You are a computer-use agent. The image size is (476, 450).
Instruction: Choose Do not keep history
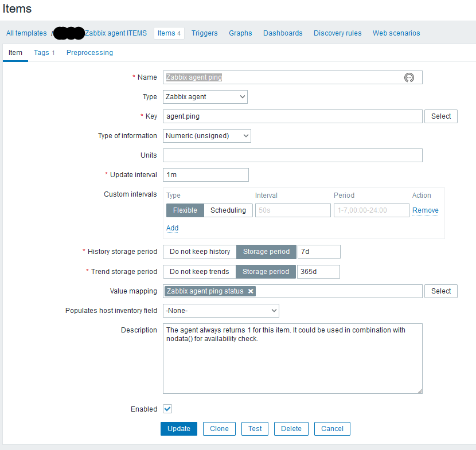200,252
